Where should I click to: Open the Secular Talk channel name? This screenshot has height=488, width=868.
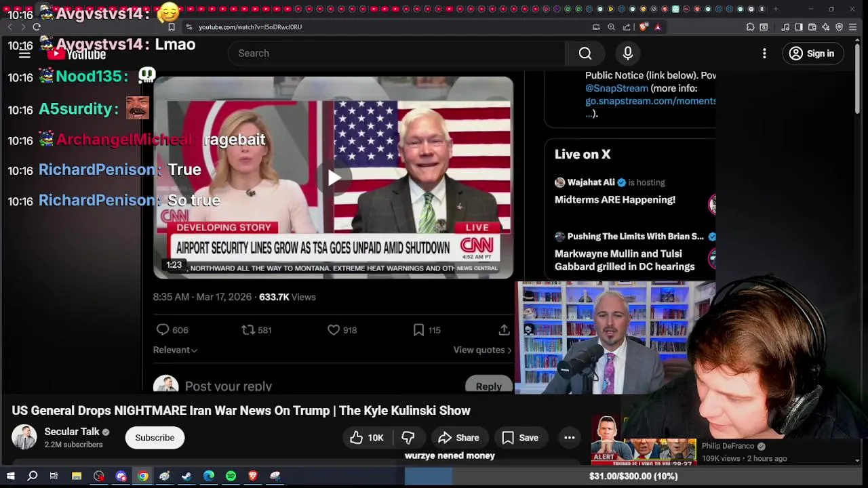pyautogui.click(x=72, y=432)
